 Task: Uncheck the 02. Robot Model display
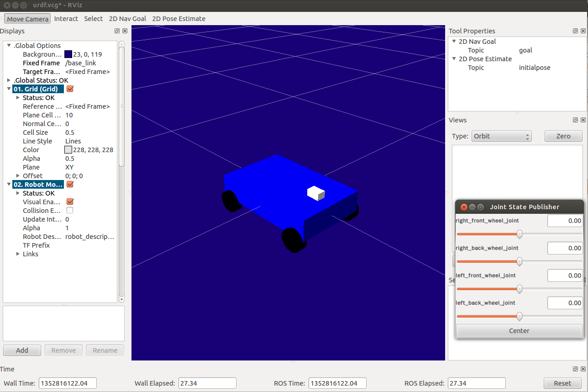[70, 185]
